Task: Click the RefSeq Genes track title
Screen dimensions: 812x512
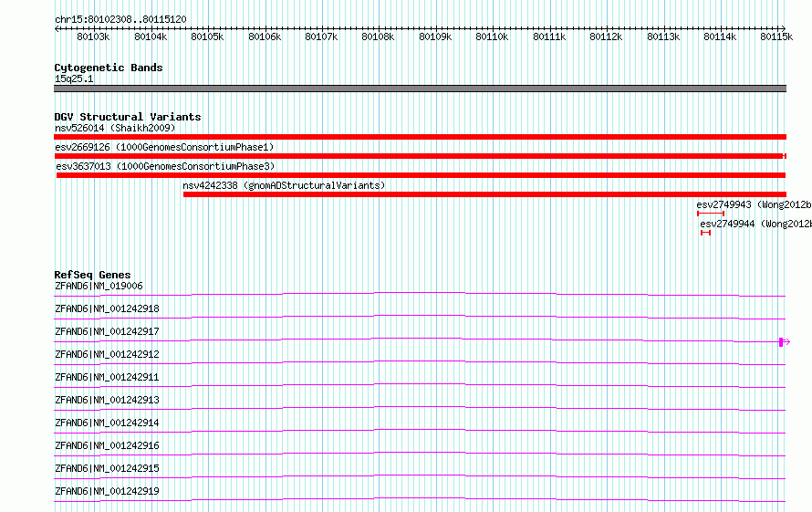Action: tap(92, 275)
